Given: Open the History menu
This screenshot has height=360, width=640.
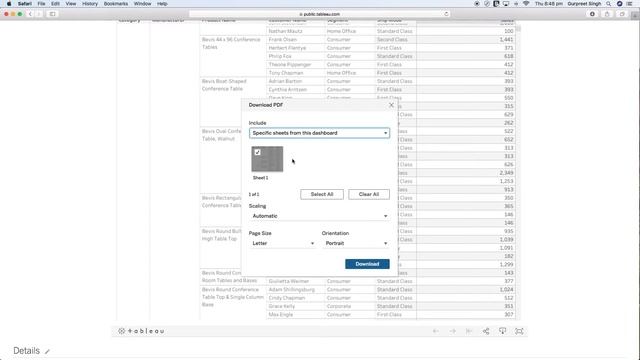Looking at the screenshot, I should [x=90, y=4].
